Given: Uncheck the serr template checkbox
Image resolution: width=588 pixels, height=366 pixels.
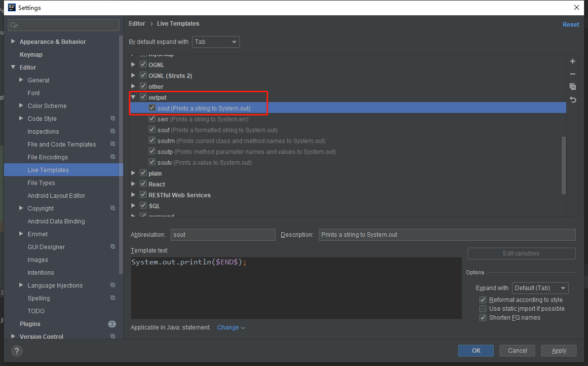Looking at the screenshot, I should point(152,118).
